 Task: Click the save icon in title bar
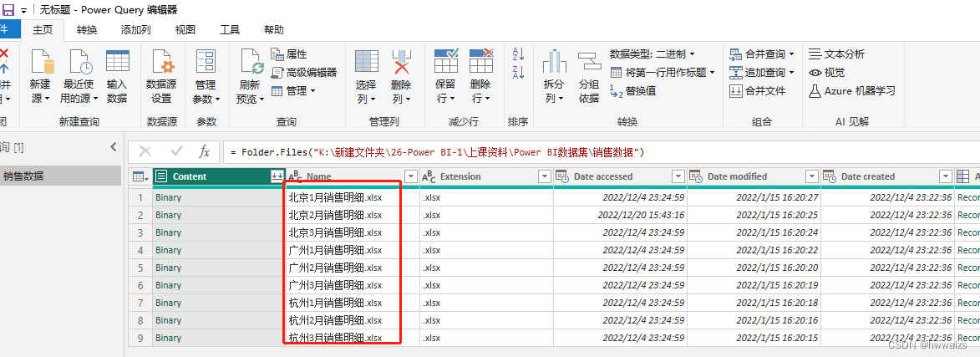click(x=8, y=10)
